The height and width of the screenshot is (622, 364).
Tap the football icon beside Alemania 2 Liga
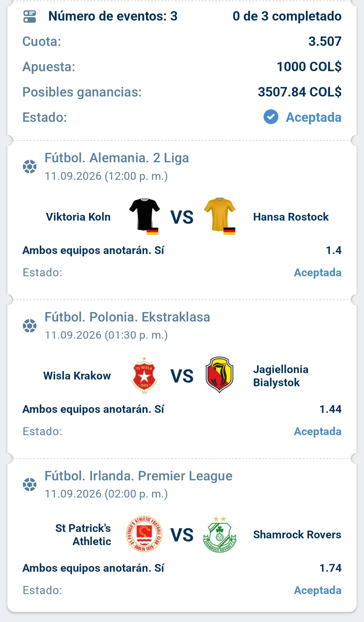tap(30, 167)
